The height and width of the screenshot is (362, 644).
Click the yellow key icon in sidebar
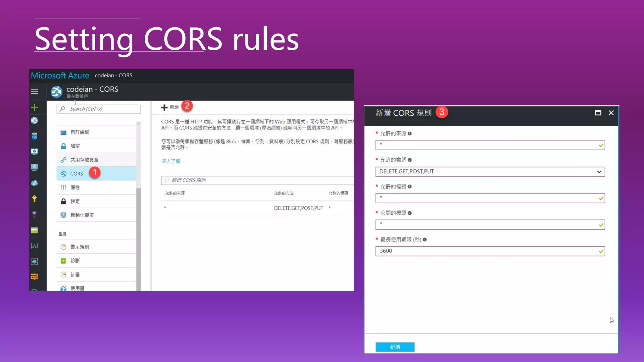(x=34, y=199)
